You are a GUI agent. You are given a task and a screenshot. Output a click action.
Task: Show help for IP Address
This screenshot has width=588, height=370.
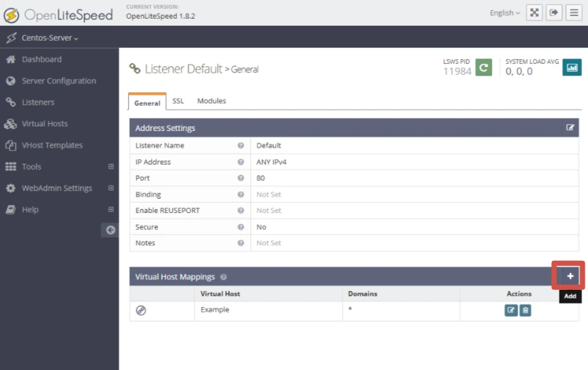pyautogui.click(x=241, y=162)
